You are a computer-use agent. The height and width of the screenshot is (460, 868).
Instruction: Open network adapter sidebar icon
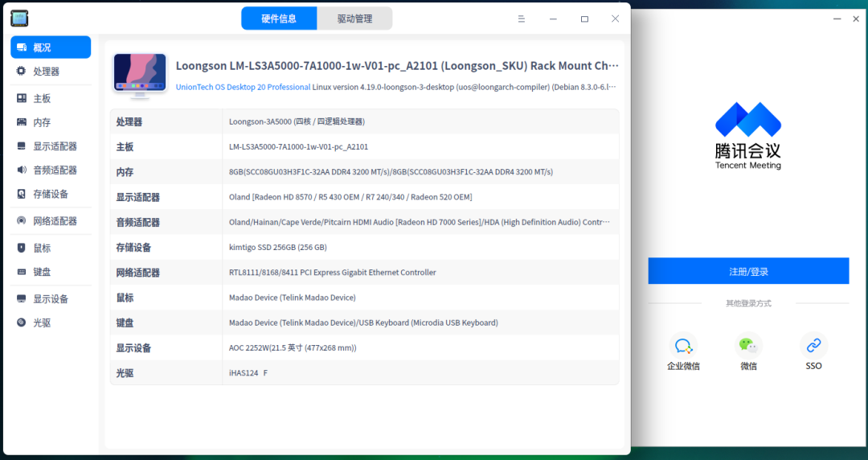coord(22,221)
